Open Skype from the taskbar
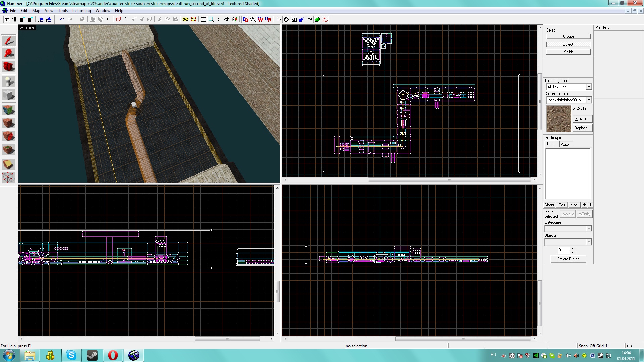The height and width of the screenshot is (362, 644). click(x=71, y=355)
